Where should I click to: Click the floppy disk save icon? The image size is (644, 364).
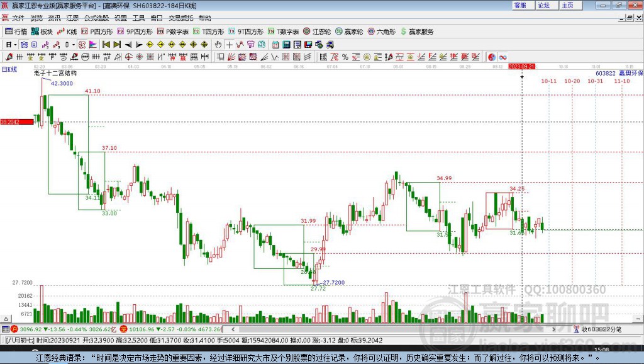click(x=308, y=45)
